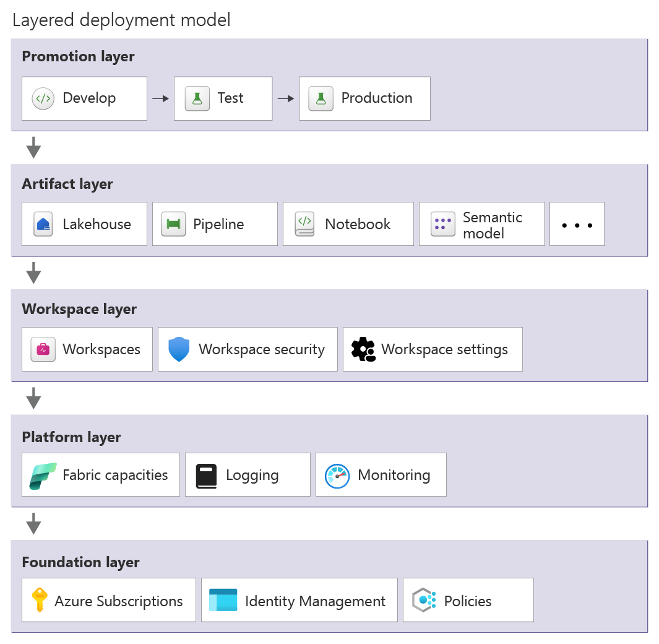Click the Azure Subscriptions key icon
The image size is (659, 644).
pos(40,600)
